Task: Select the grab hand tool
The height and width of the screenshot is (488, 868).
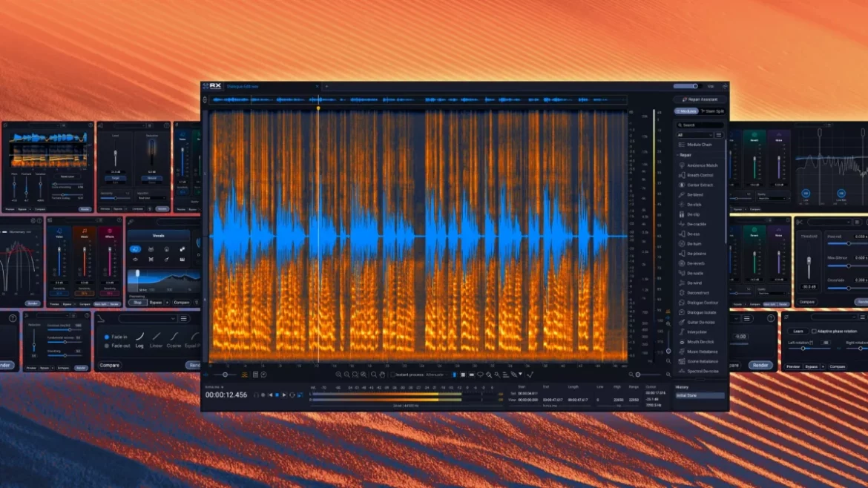Action: [x=382, y=375]
